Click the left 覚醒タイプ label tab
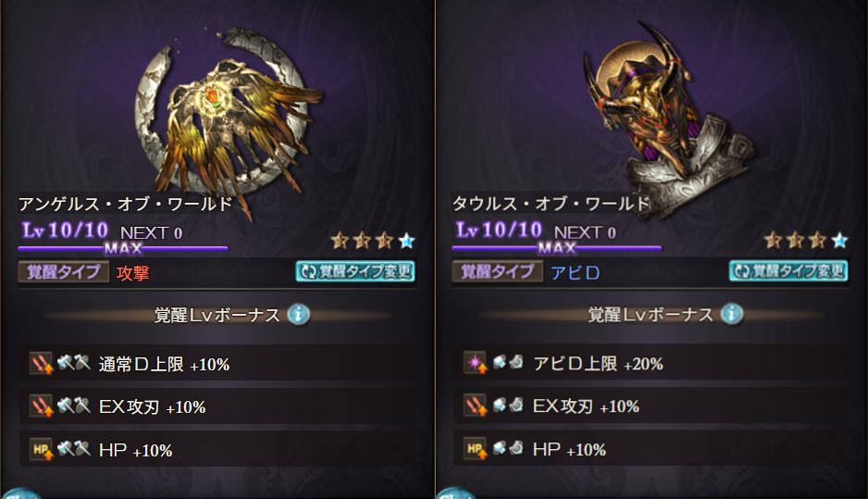This screenshot has width=868, height=499. (x=63, y=272)
